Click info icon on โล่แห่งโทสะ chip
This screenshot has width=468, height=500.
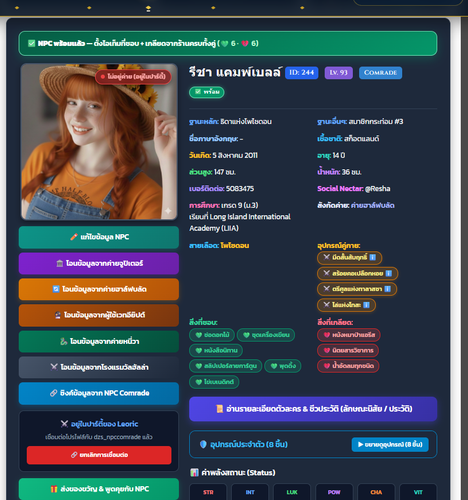tap(366, 305)
